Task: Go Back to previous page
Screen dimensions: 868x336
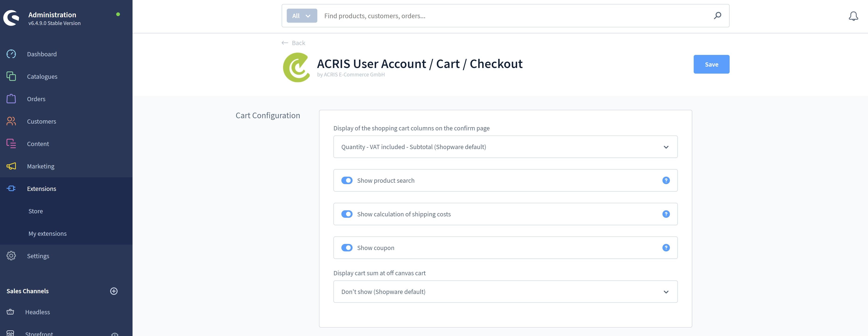Action: click(x=294, y=43)
